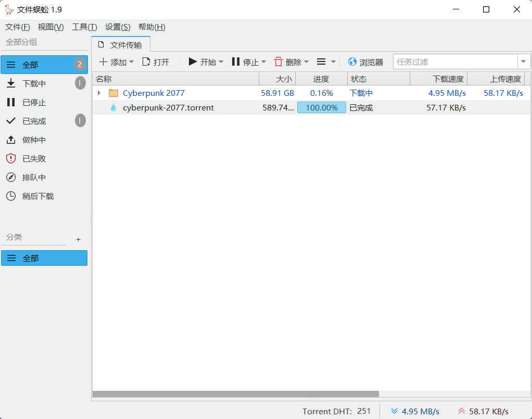Click the 58.91 GB size cell
532x419 pixels.
click(277, 93)
